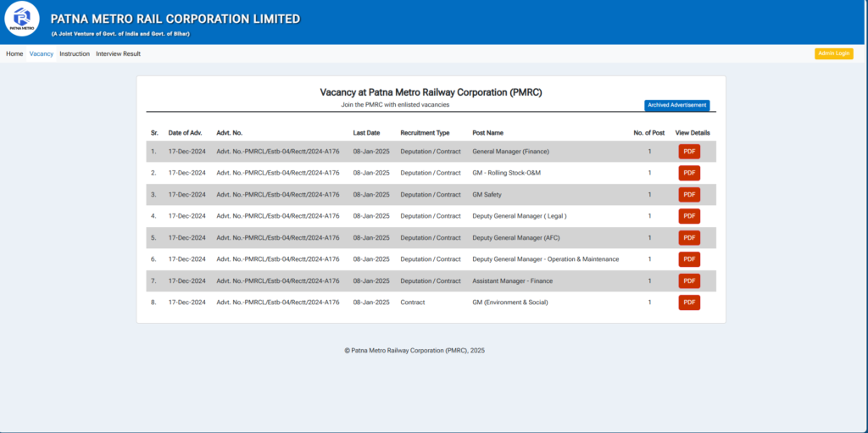The width and height of the screenshot is (868, 433).
Task: View PDF details for GM Safety
Action: 689,194
